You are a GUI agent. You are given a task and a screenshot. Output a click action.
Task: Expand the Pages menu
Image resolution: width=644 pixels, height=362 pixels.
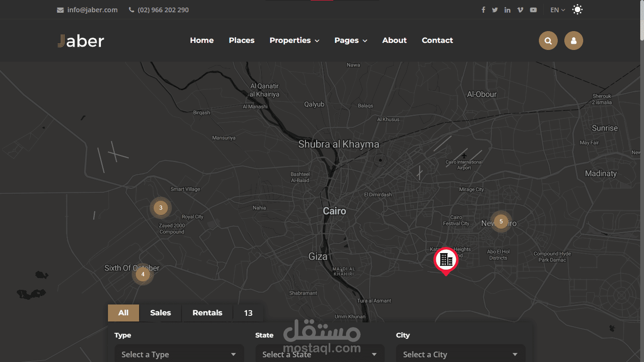tap(351, 41)
